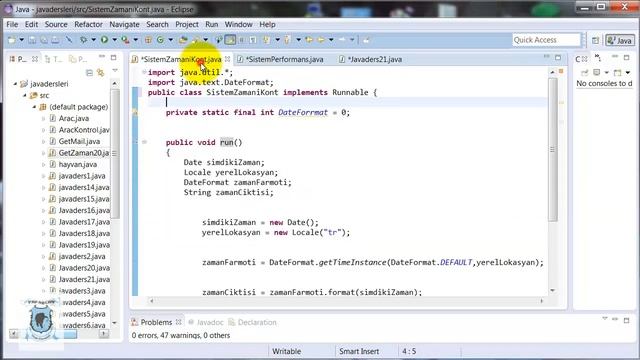Minimize the editor area
The image size is (640, 360).
pyautogui.click(x=547, y=57)
